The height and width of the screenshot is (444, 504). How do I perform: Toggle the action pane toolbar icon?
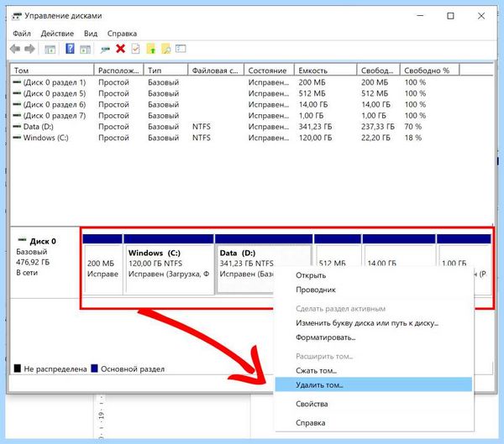point(85,50)
